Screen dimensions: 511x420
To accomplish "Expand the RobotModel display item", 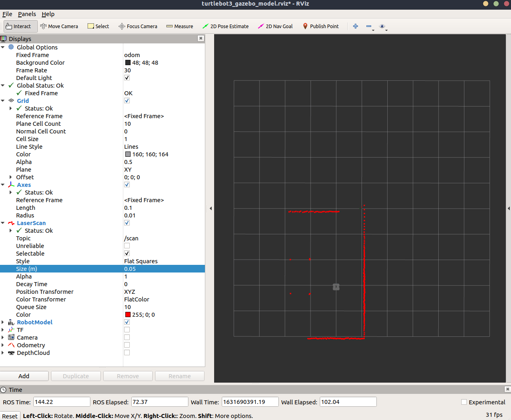I will pos(3,322).
